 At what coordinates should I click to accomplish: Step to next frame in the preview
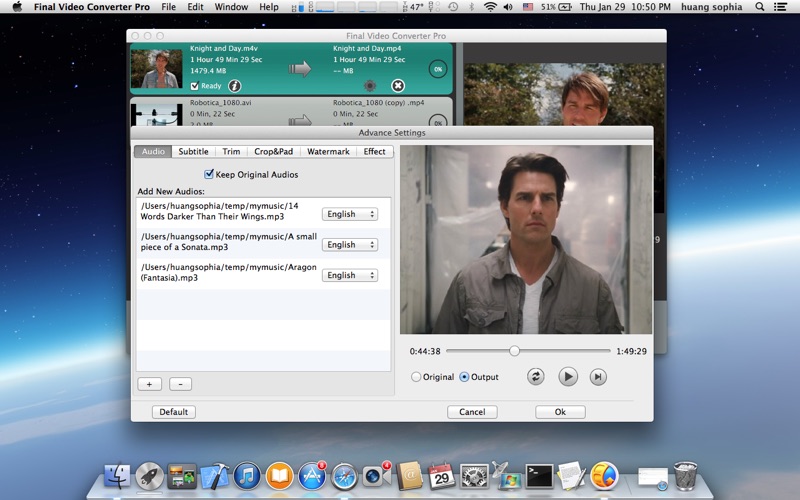(598, 377)
